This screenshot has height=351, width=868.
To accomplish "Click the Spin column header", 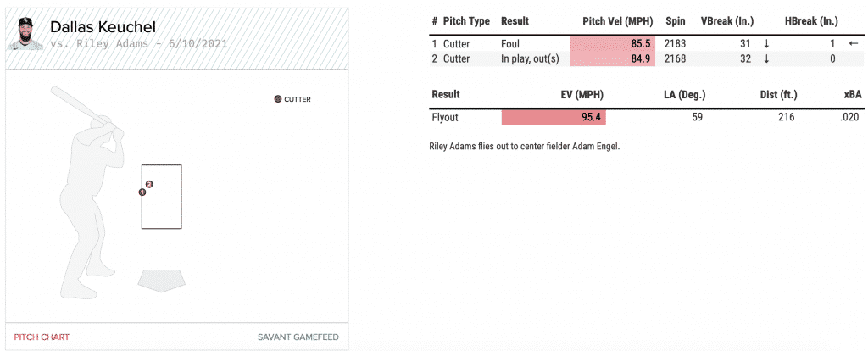I will (676, 20).
